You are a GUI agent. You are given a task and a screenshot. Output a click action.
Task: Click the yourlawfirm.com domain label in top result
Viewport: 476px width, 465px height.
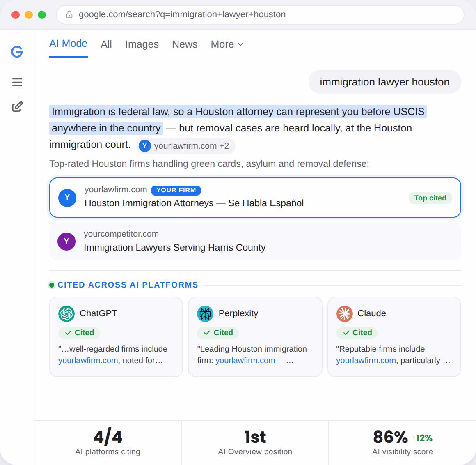(x=116, y=190)
